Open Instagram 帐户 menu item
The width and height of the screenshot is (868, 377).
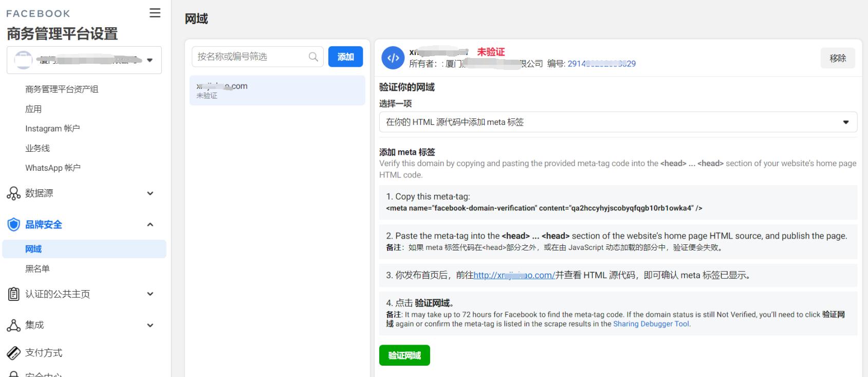pos(52,129)
